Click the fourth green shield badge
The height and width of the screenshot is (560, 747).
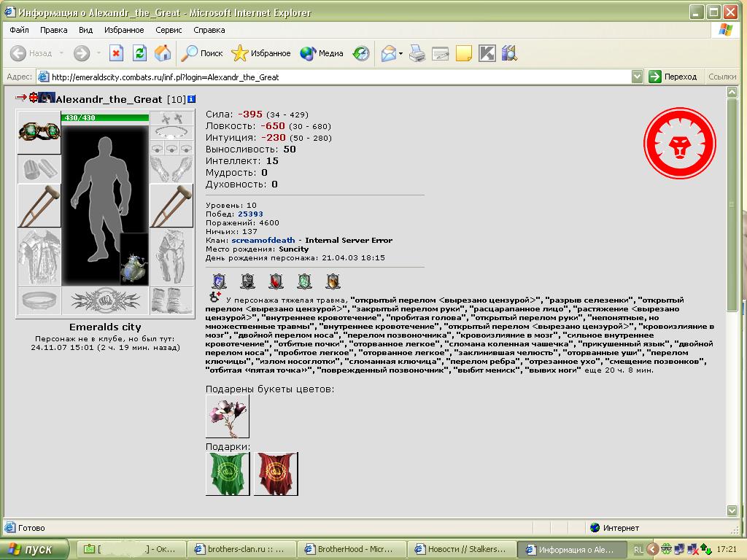tap(304, 281)
